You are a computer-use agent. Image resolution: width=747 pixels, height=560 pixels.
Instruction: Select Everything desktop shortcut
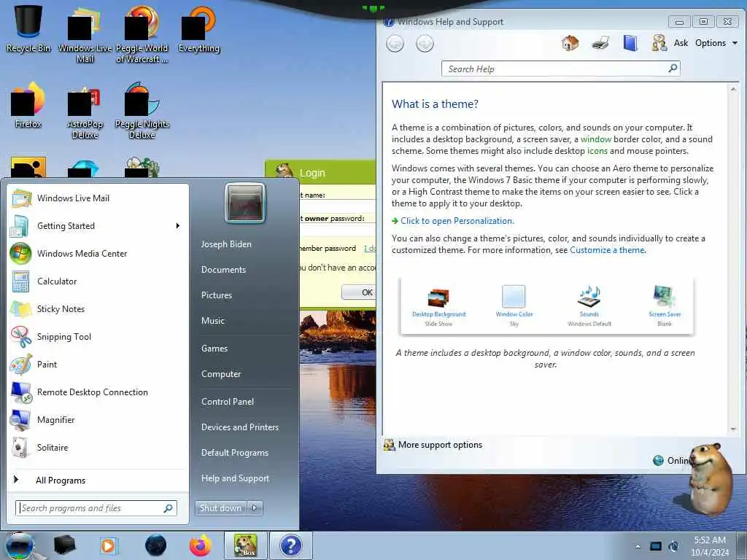click(x=198, y=29)
